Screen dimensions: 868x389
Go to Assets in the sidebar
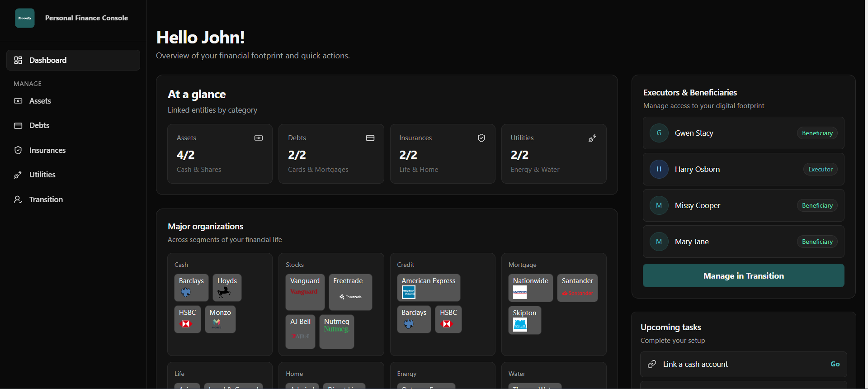coord(73,101)
